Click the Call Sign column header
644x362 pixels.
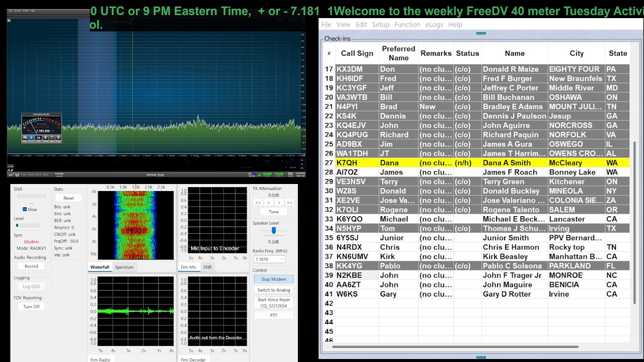357,53
